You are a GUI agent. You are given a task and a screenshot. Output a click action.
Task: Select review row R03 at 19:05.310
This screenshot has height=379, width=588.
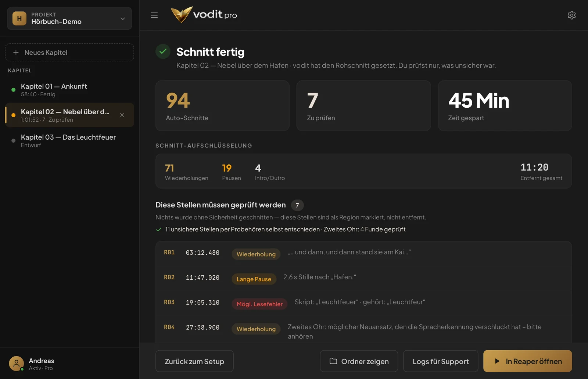[363, 303]
